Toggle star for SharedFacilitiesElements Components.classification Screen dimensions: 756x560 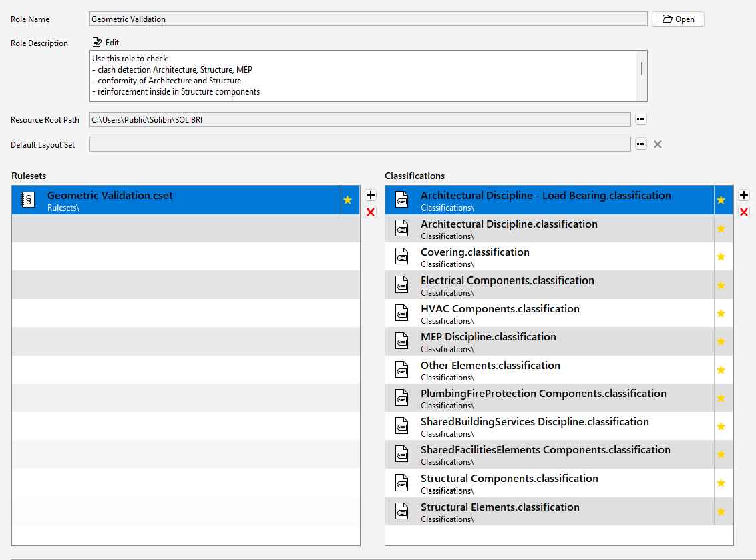tap(721, 455)
